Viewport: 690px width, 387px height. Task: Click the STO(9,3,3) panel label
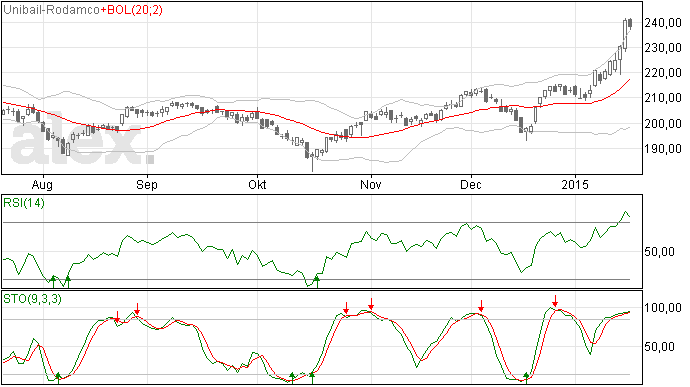click(32, 299)
